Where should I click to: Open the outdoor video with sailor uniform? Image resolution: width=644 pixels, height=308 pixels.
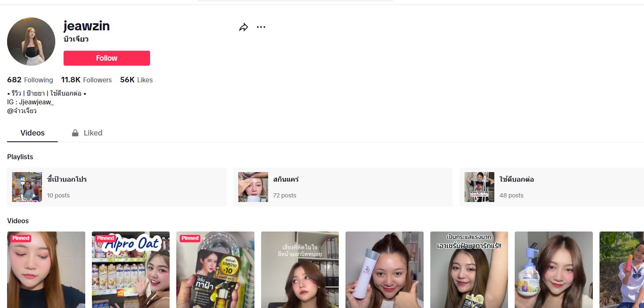[x=622, y=270]
